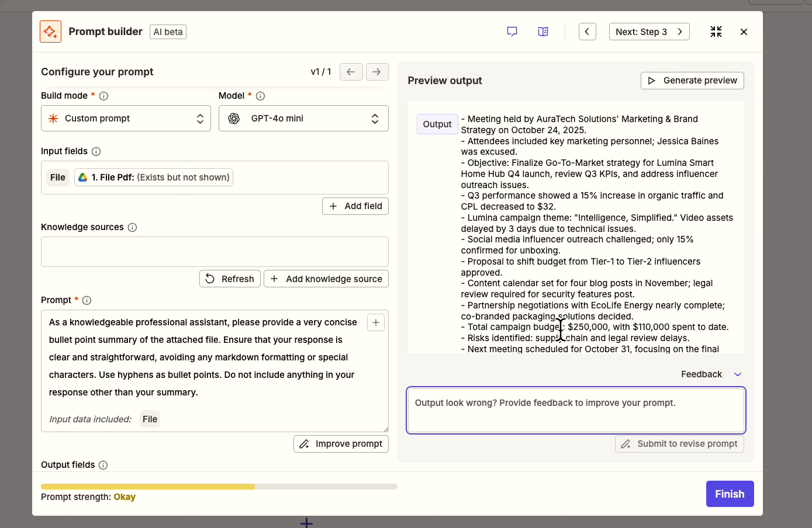
Task: Click Add knowledge source button
Action: tap(326, 279)
